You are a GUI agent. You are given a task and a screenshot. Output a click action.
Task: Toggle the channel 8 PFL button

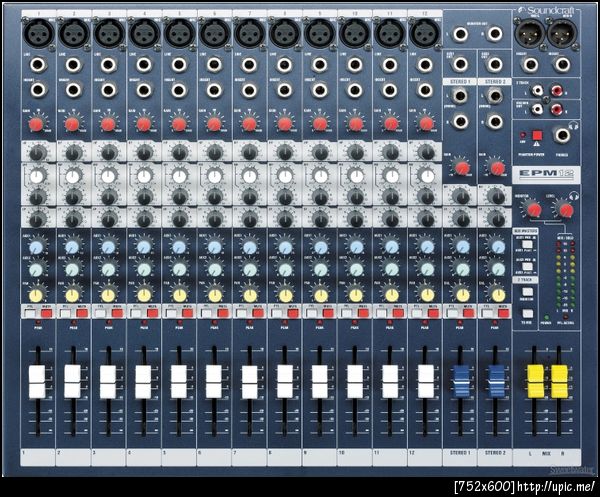tap(276, 314)
